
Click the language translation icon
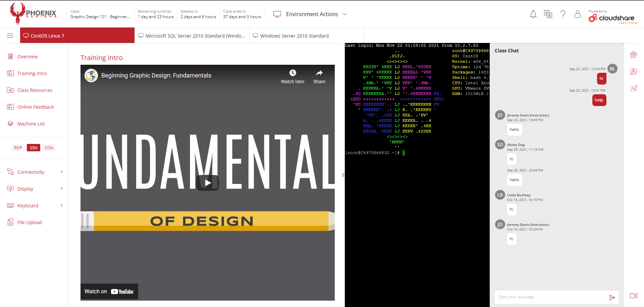(x=548, y=14)
